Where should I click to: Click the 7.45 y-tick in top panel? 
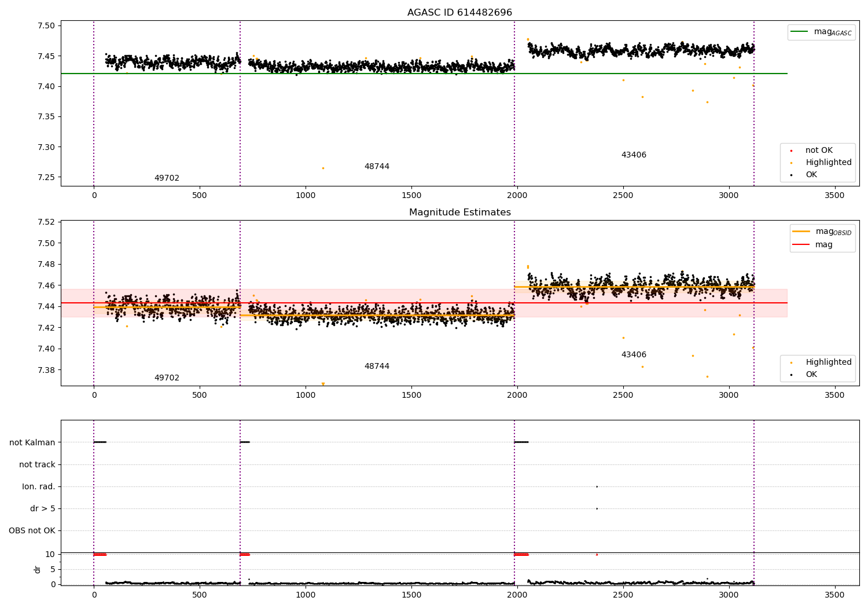pyautogui.click(x=45, y=56)
